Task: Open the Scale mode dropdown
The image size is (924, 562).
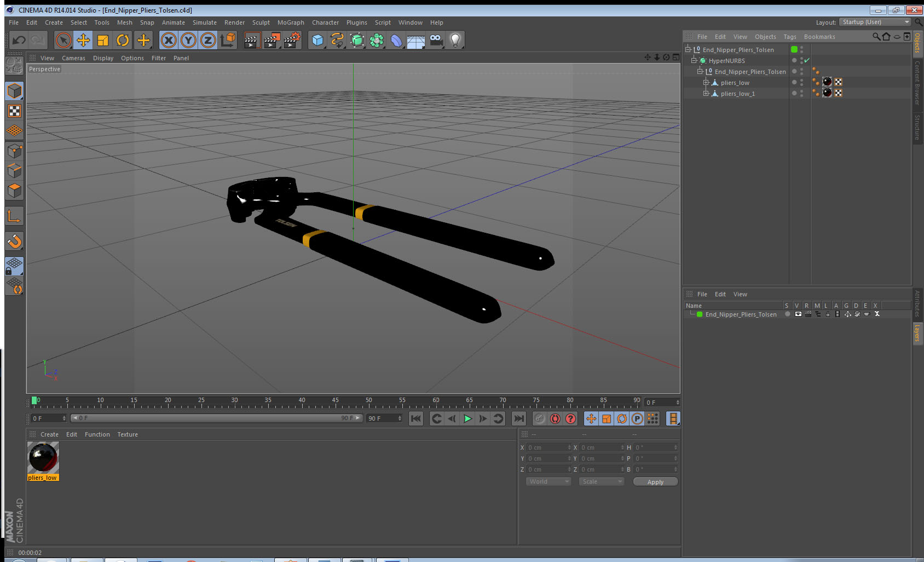Action: tap(602, 481)
